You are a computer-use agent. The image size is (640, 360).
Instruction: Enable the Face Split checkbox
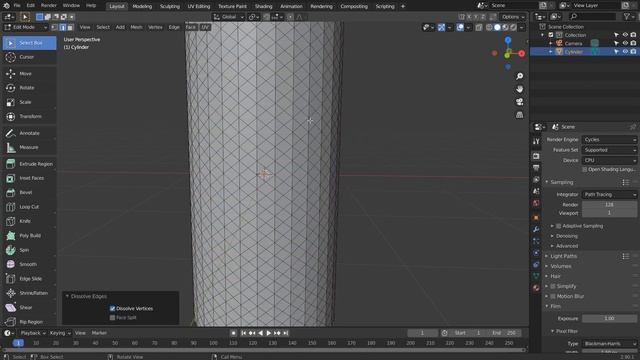pos(112,318)
